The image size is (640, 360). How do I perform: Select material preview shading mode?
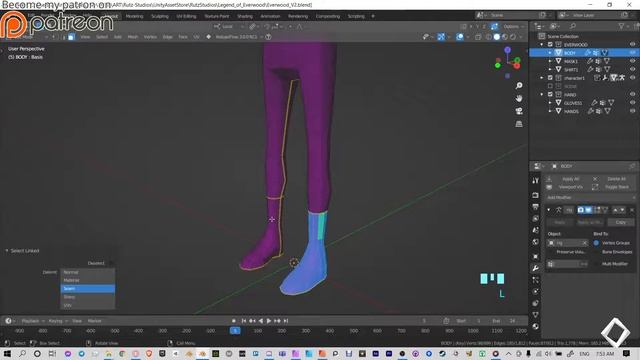pyautogui.click(x=505, y=37)
